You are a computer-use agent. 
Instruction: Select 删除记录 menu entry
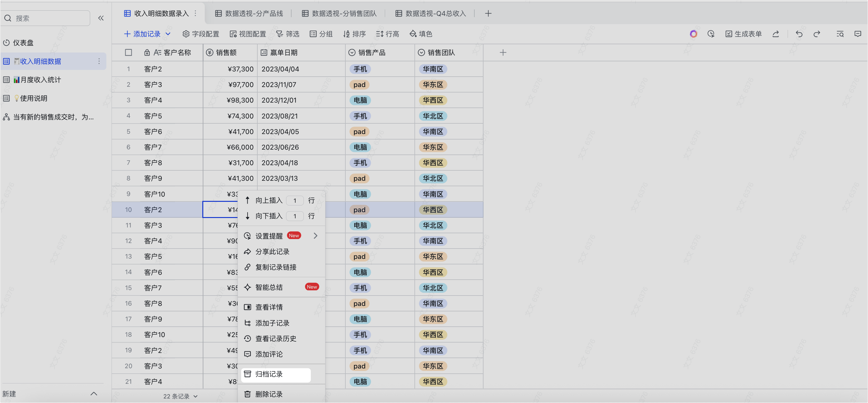[281, 394]
